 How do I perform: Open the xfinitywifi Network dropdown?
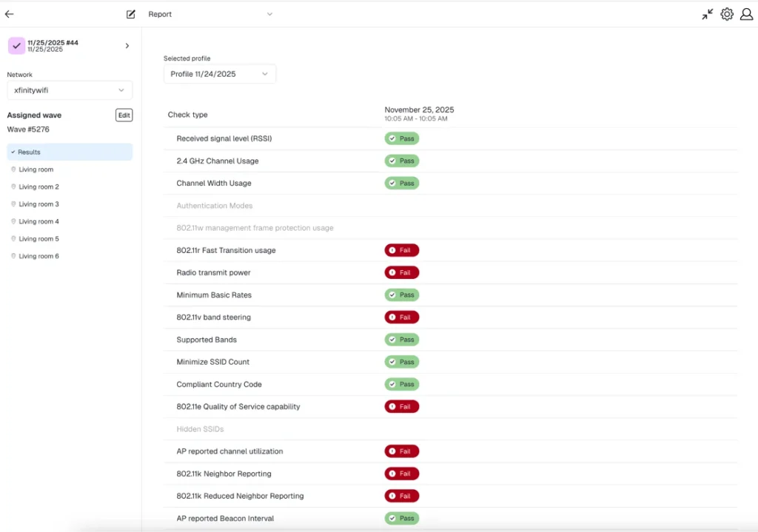tap(70, 90)
